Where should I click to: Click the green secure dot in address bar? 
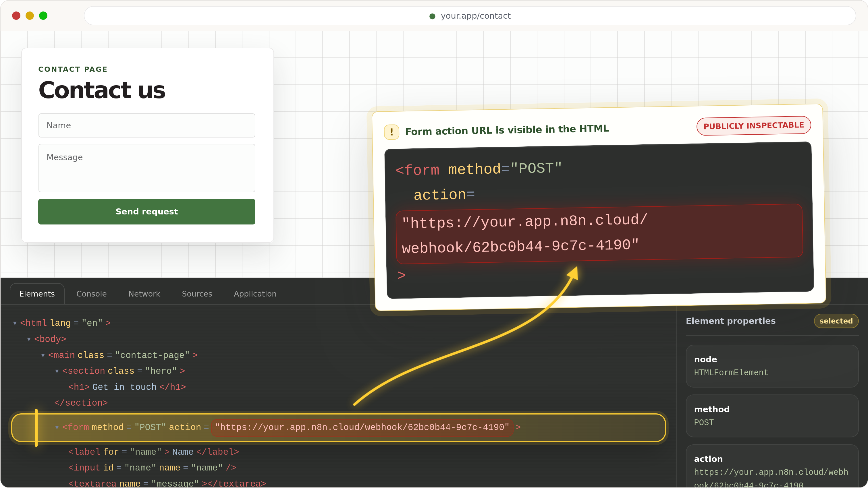tap(432, 16)
